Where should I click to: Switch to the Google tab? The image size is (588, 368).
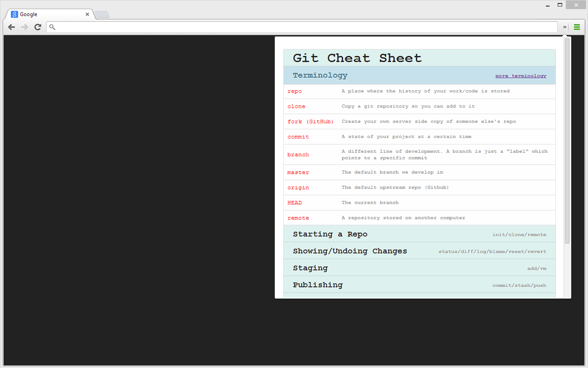click(46, 14)
